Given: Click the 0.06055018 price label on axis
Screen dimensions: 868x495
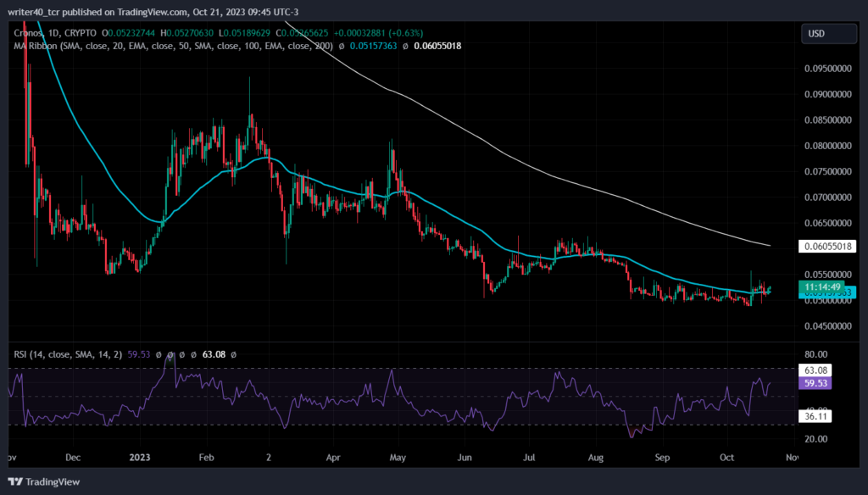Looking at the screenshot, I should (827, 247).
